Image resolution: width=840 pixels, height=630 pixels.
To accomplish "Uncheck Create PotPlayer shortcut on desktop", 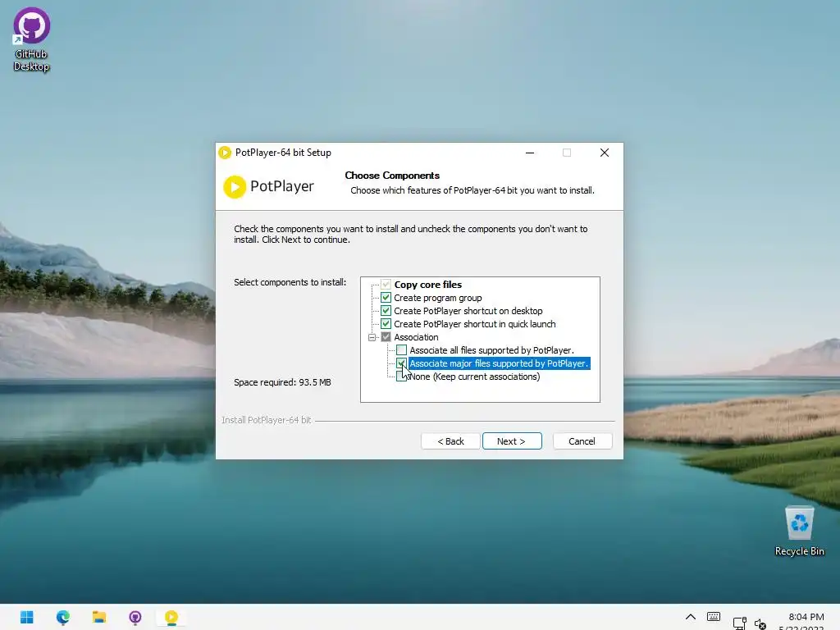I will click(386, 311).
